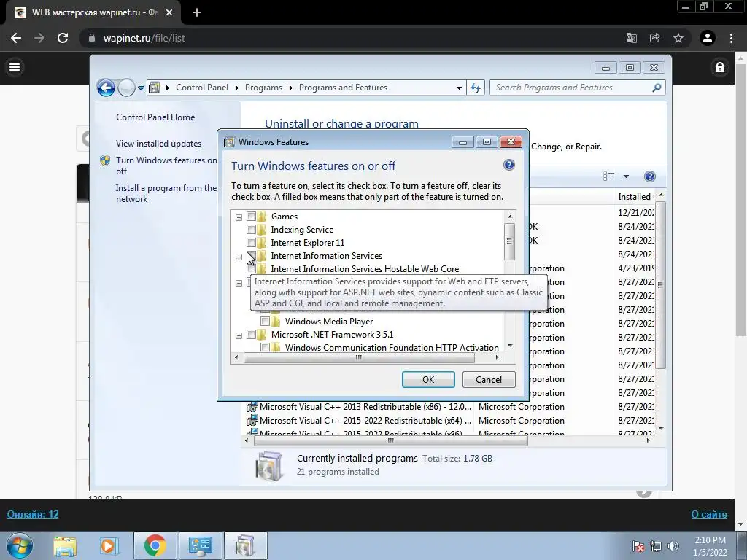747x560 pixels.
Task: Go back in Chrome browser
Action: click(16, 38)
